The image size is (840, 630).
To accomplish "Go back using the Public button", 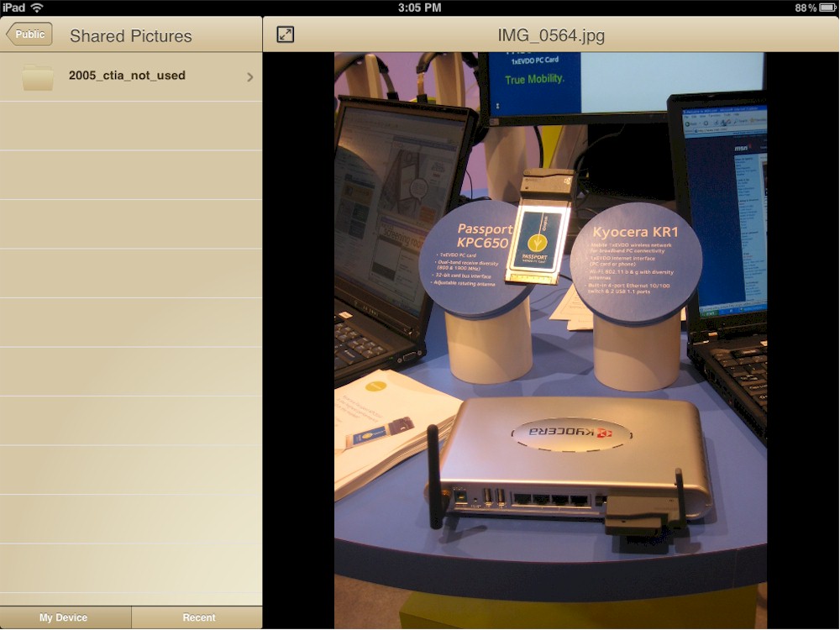I will [29, 34].
